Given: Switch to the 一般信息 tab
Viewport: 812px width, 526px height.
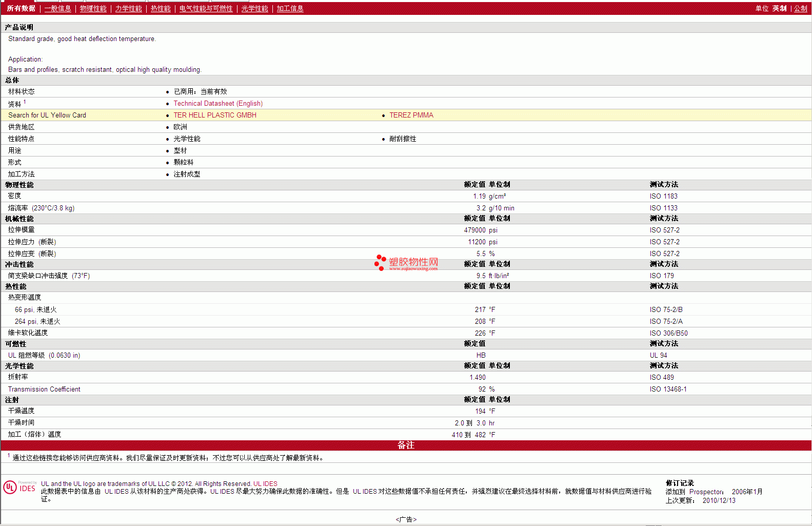Looking at the screenshot, I should 57,8.
